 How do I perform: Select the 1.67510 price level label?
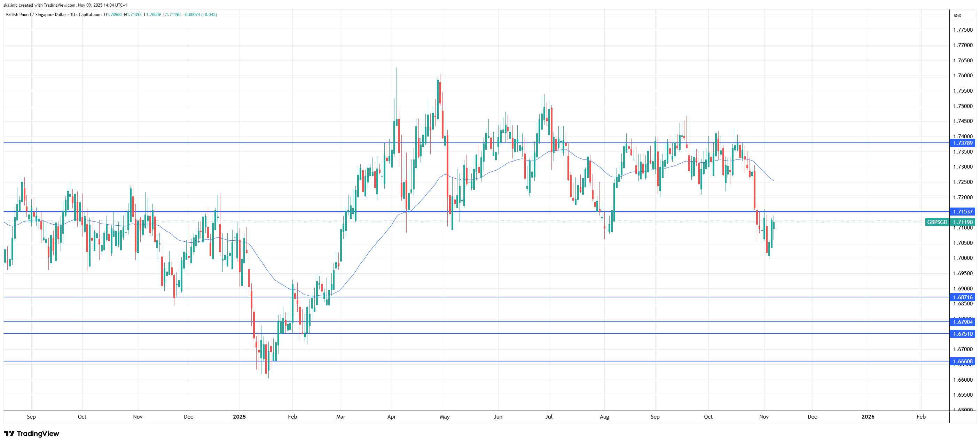coord(963,334)
